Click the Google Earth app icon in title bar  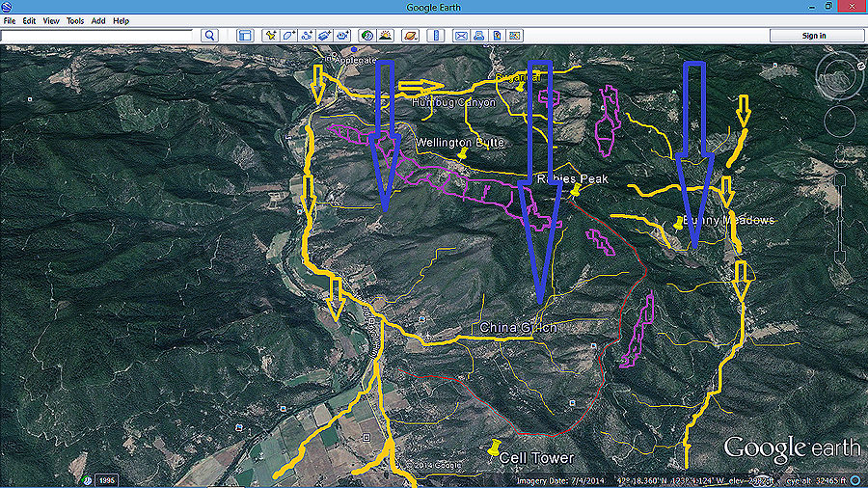click(x=6, y=7)
